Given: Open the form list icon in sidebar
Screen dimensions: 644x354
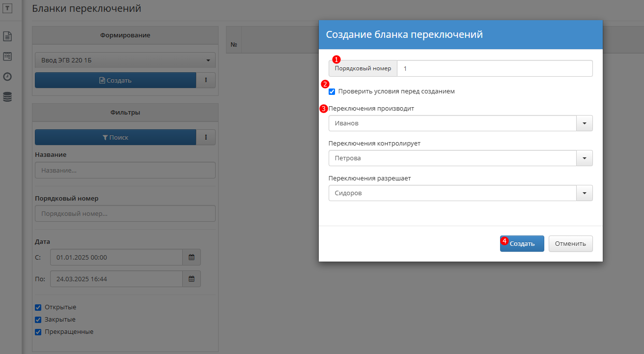Looking at the screenshot, I should coord(7,57).
